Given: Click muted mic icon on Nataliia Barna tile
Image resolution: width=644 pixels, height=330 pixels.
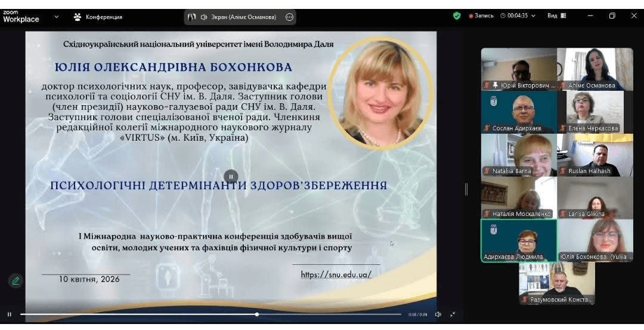Looking at the screenshot, I should tap(487, 171).
